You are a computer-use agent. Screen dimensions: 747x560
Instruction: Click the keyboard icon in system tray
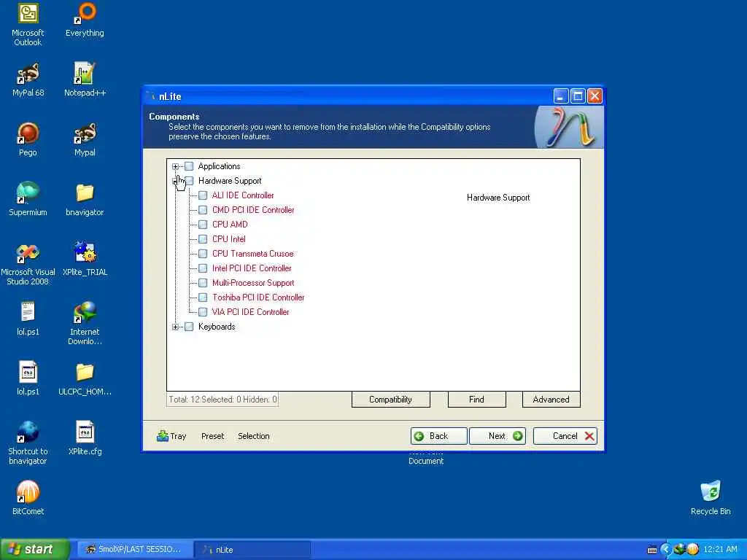[x=652, y=550]
